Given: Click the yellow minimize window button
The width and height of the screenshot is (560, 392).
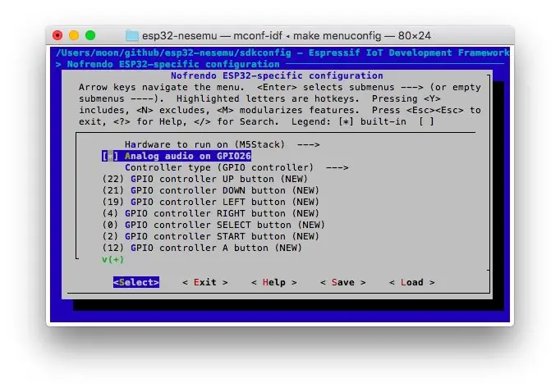Looking at the screenshot, I should point(74,35).
